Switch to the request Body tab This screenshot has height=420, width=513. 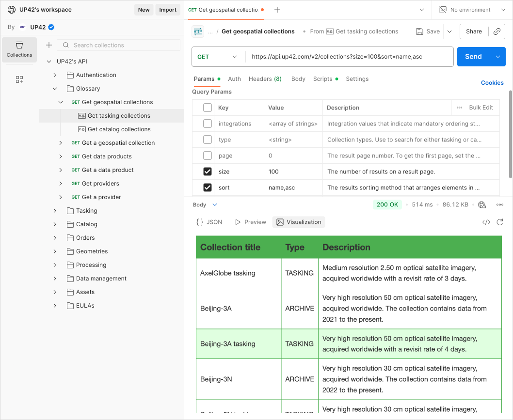tap(298, 79)
